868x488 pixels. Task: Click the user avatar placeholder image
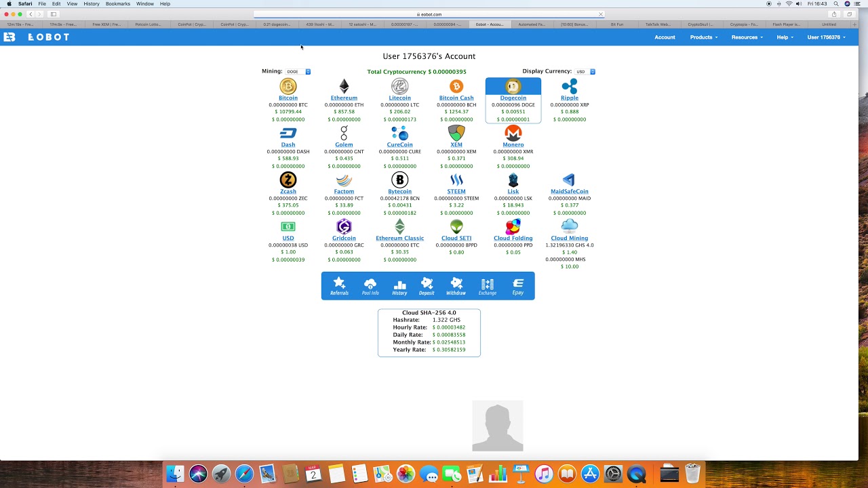[x=498, y=426]
